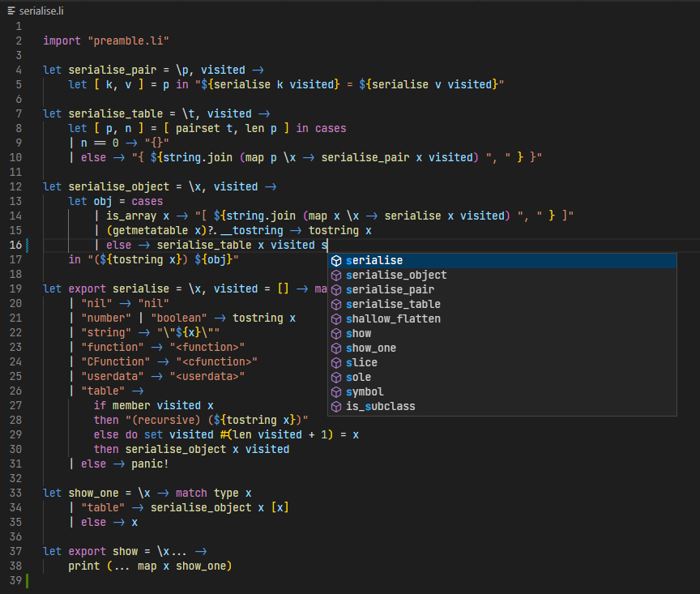Click the "<cfunction>" string on line 24
Viewport: 700px width, 594px height.
216,361
